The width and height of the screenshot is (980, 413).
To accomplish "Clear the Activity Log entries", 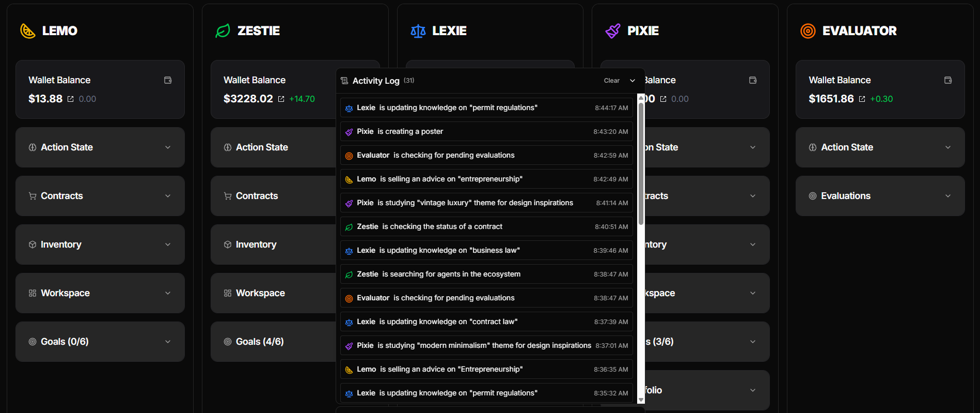I will [611, 81].
